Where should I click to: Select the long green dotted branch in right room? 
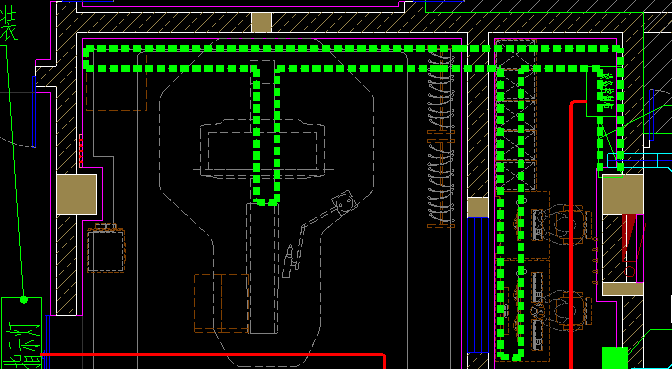coord(510,213)
